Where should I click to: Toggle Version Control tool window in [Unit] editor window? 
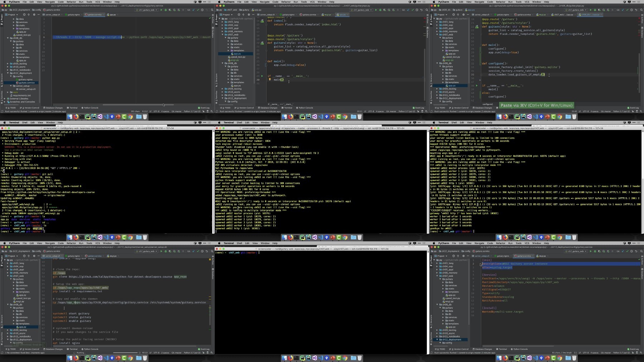pos(459,349)
